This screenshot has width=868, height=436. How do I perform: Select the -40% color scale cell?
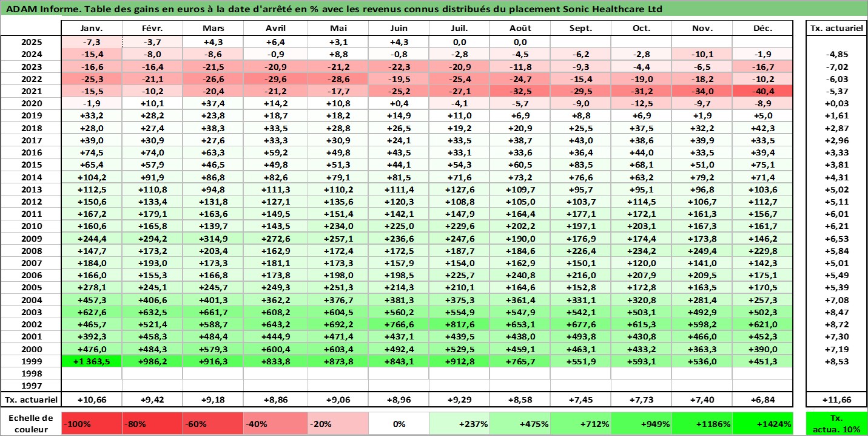point(275,424)
